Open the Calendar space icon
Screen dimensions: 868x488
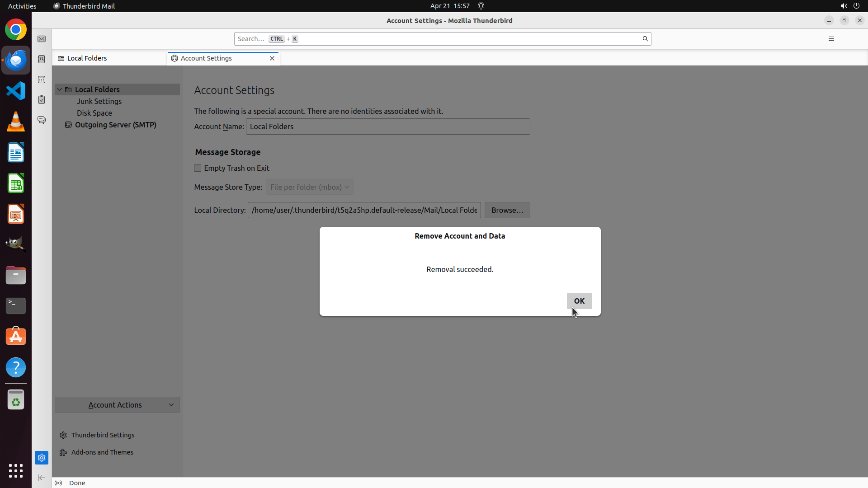pos(42,80)
